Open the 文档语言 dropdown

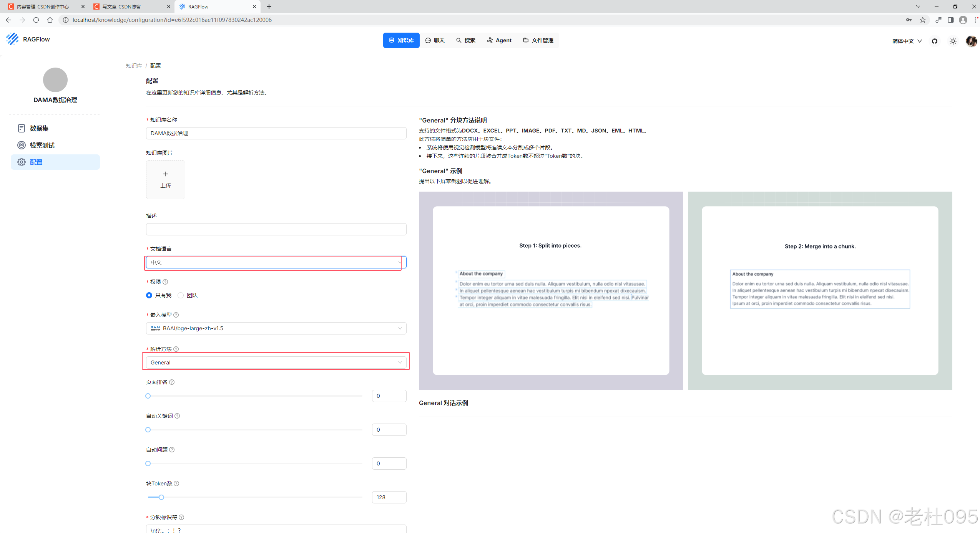point(276,262)
